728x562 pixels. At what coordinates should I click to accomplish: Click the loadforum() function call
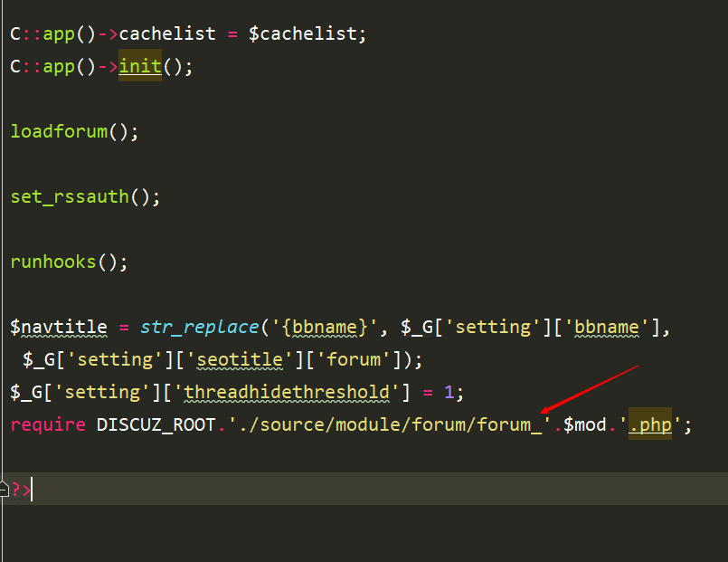pyautogui.click(x=74, y=131)
